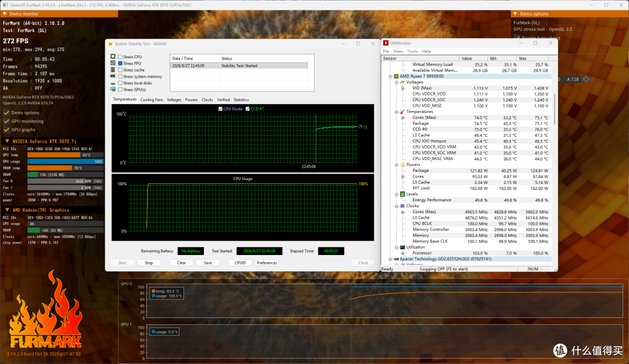Viewport: 629px width, 364px height.
Task: Click the Stress GPU(s) monitor icon in AIDA64
Action: point(113,90)
